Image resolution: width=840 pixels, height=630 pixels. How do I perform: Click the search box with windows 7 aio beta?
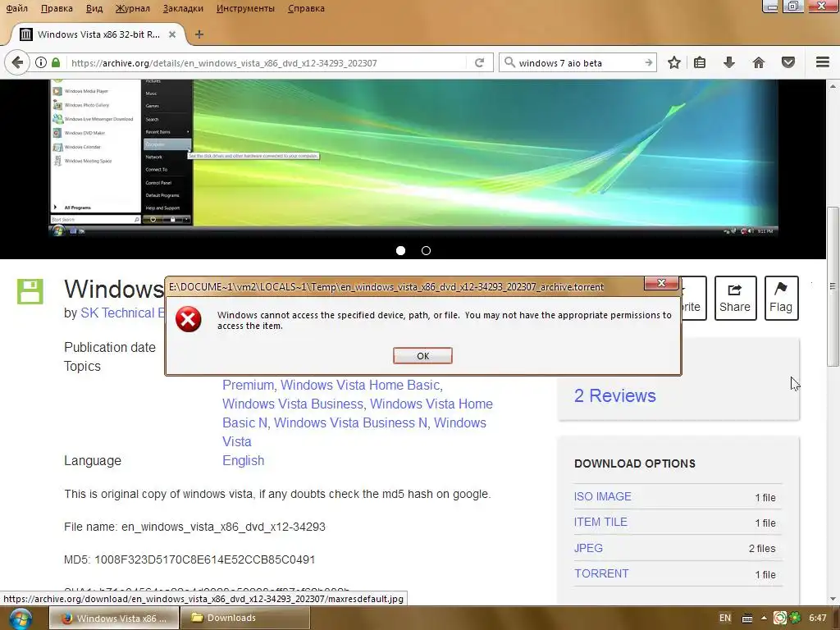tap(578, 62)
